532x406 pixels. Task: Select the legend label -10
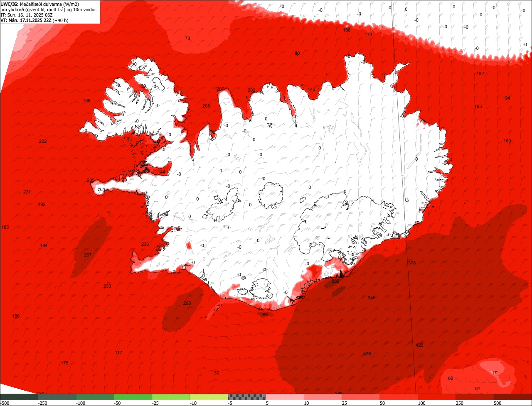[x=193, y=403]
